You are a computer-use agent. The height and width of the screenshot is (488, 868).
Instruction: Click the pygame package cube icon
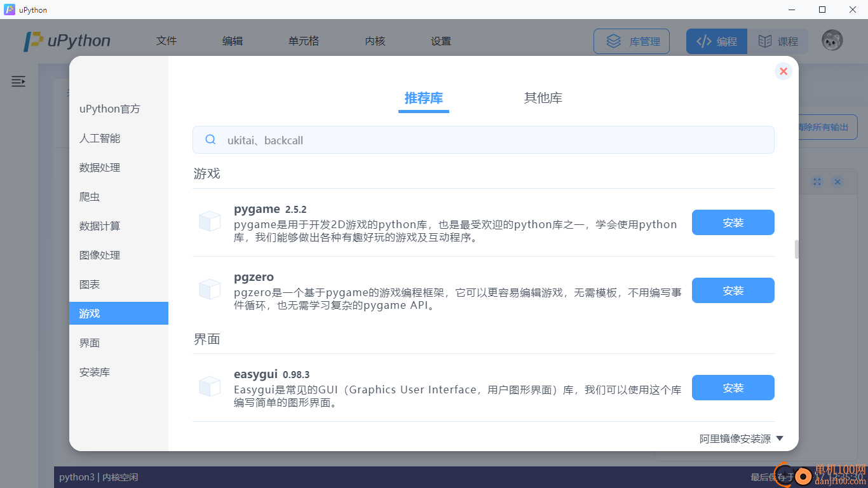210,222
